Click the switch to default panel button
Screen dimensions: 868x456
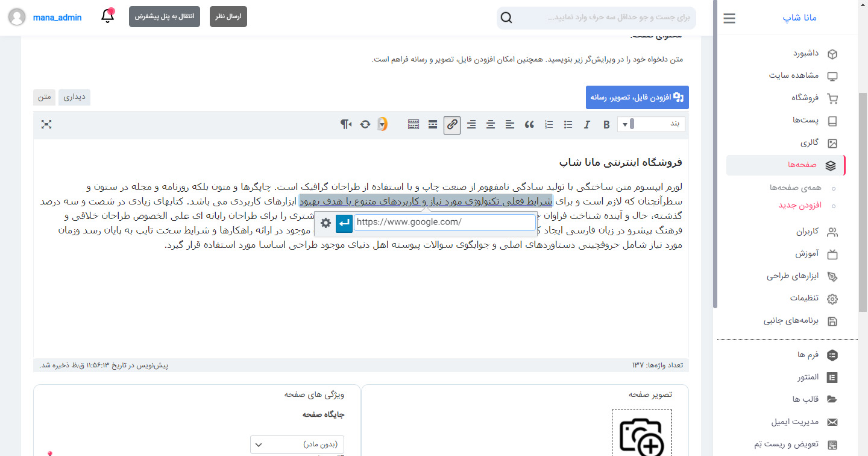click(165, 16)
